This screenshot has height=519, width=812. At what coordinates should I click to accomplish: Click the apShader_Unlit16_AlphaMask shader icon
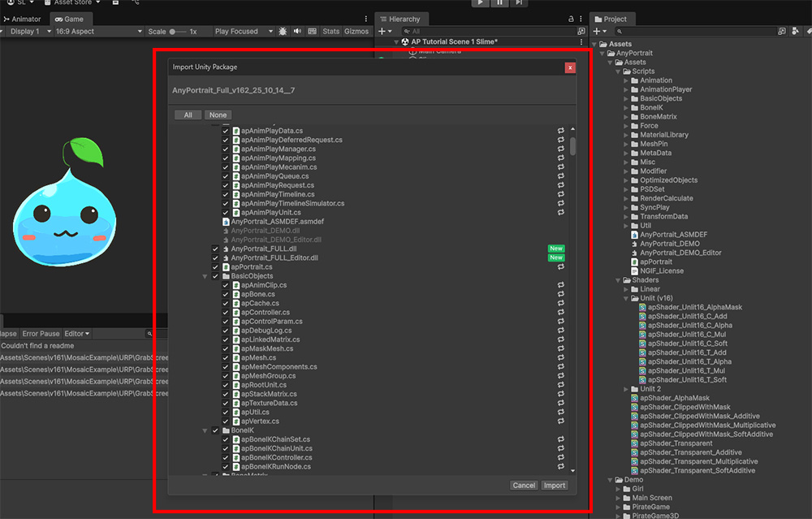coord(642,308)
